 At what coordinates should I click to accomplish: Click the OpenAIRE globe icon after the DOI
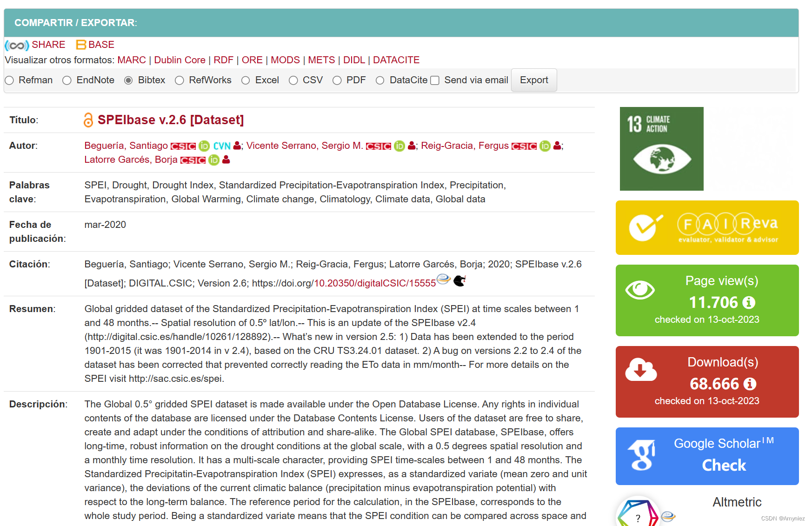click(443, 280)
